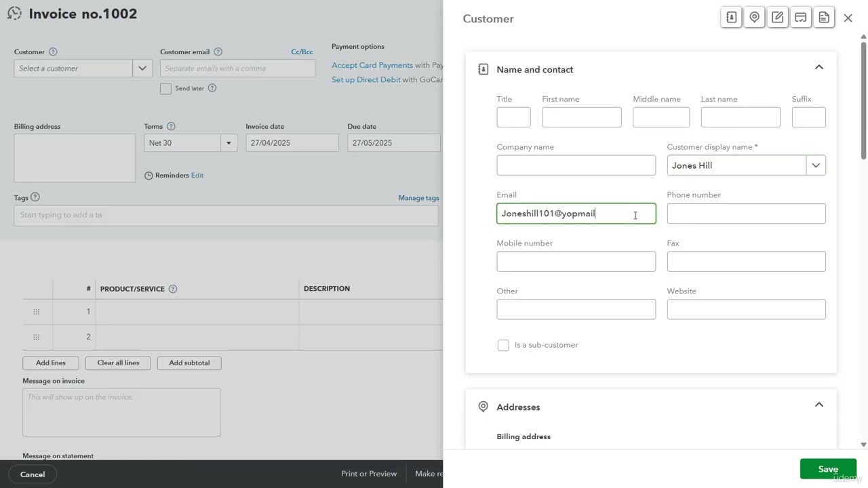Click Print or Preview

369,474
